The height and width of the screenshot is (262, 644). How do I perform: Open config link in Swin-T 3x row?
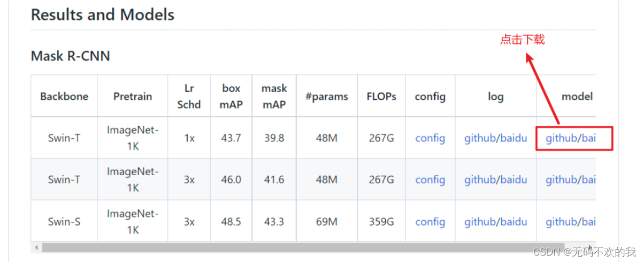[430, 179]
